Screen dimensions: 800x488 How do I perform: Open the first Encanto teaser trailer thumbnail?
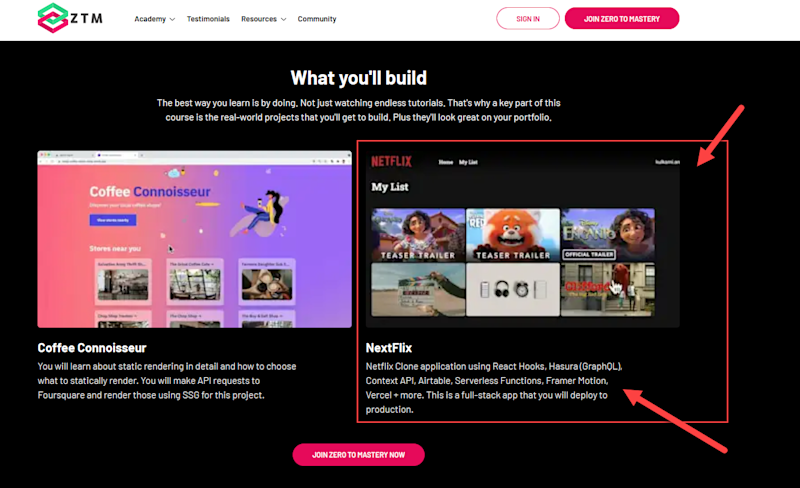[418, 234]
